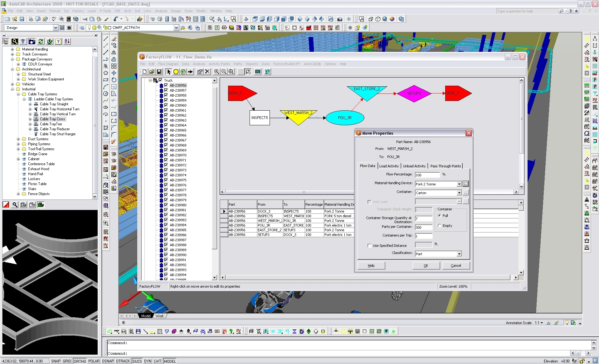This screenshot has width=599, height=364.
Task: Click A-Z sort icon in content browser
Action: pos(67,41)
